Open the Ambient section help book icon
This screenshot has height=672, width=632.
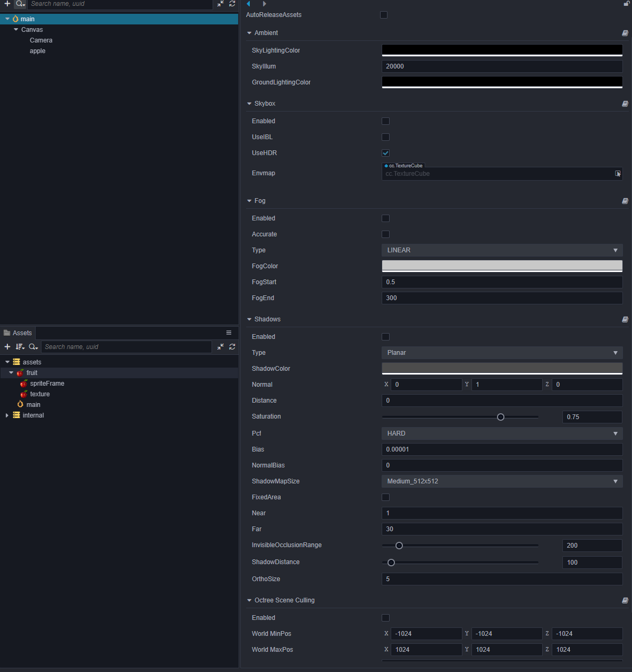pyautogui.click(x=625, y=33)
